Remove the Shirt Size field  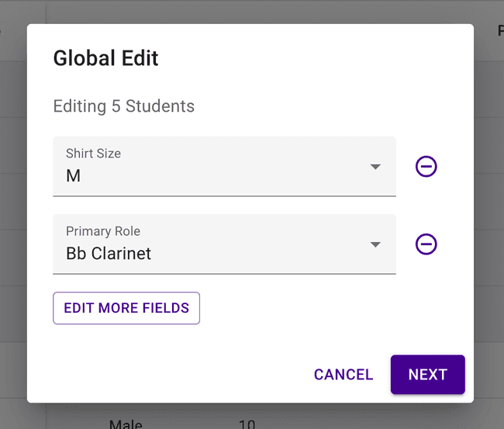tap(426, 166)
